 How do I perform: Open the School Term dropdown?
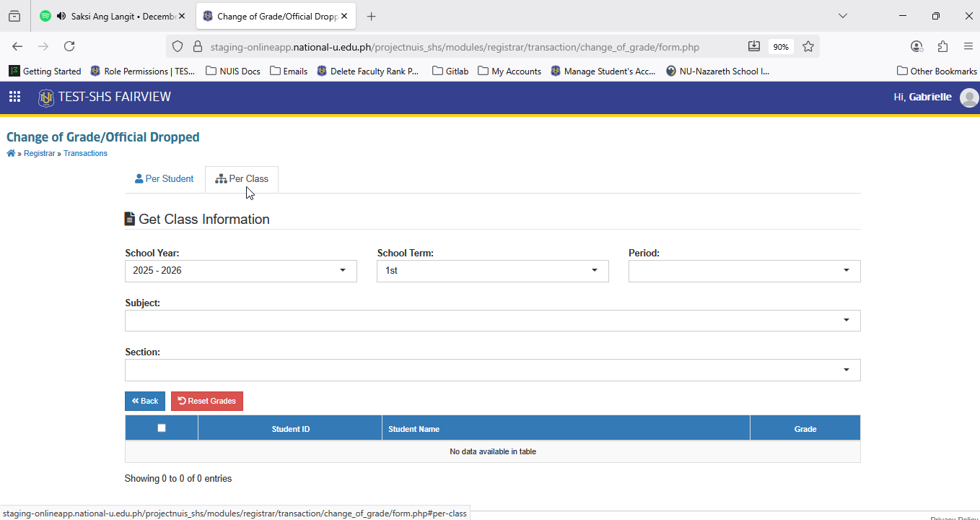[493, 271]
